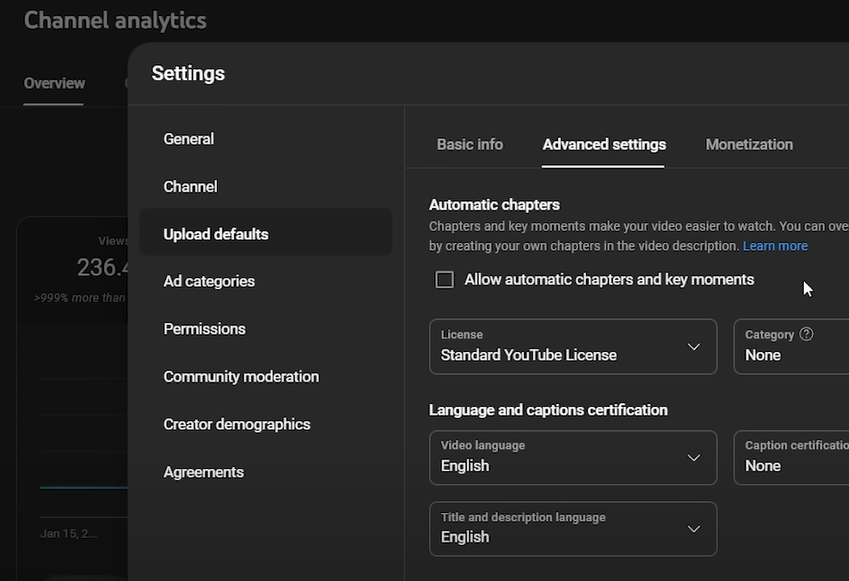Open Ad categories settings
This screenshot has height=581, width=849.
[209, 281]
